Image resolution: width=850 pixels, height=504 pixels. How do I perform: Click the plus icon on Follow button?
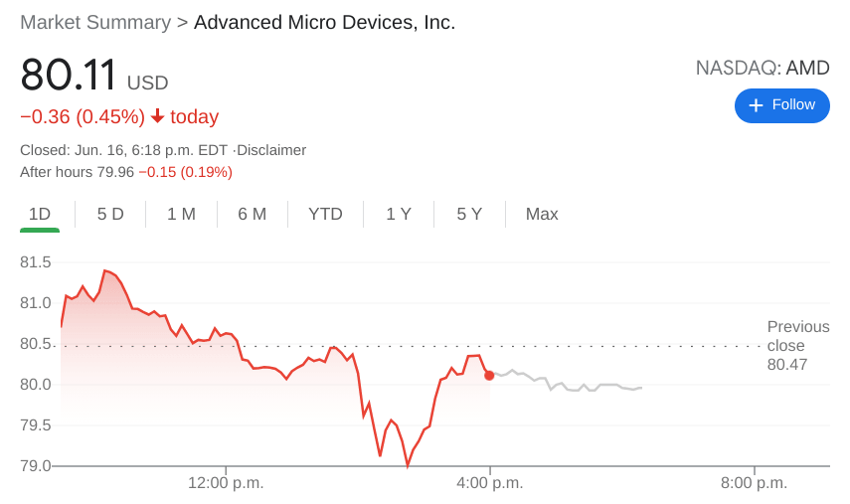(x=756, y=105)
